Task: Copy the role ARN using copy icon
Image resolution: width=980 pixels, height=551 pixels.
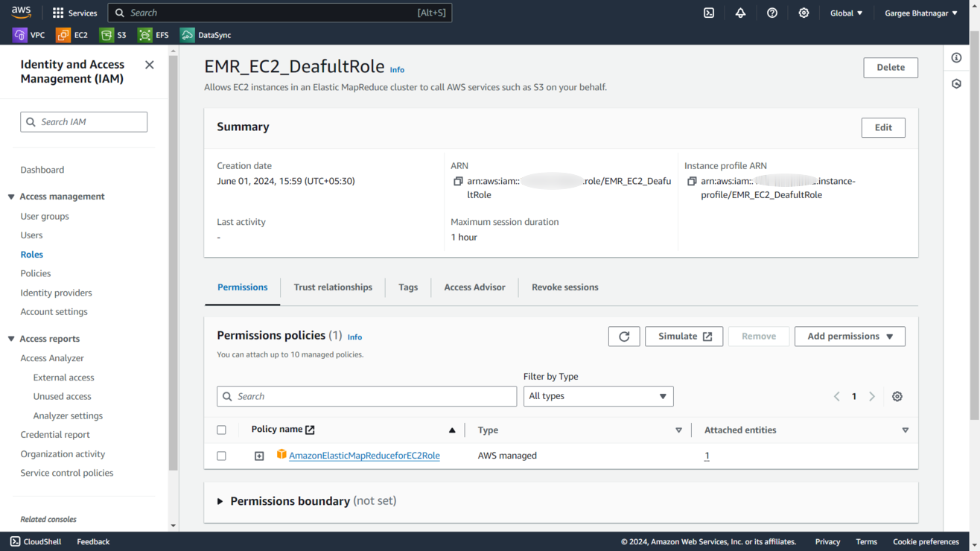Action: (458, 182)
